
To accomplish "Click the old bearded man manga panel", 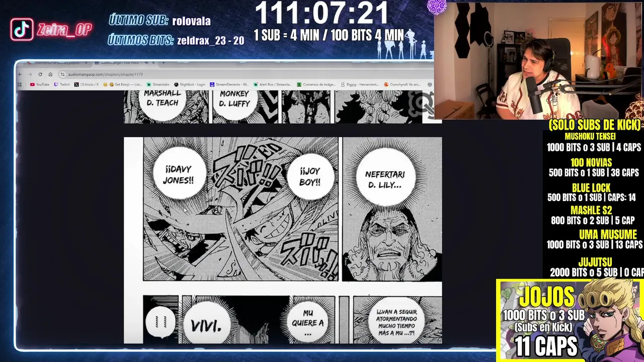I will point(392,209).
